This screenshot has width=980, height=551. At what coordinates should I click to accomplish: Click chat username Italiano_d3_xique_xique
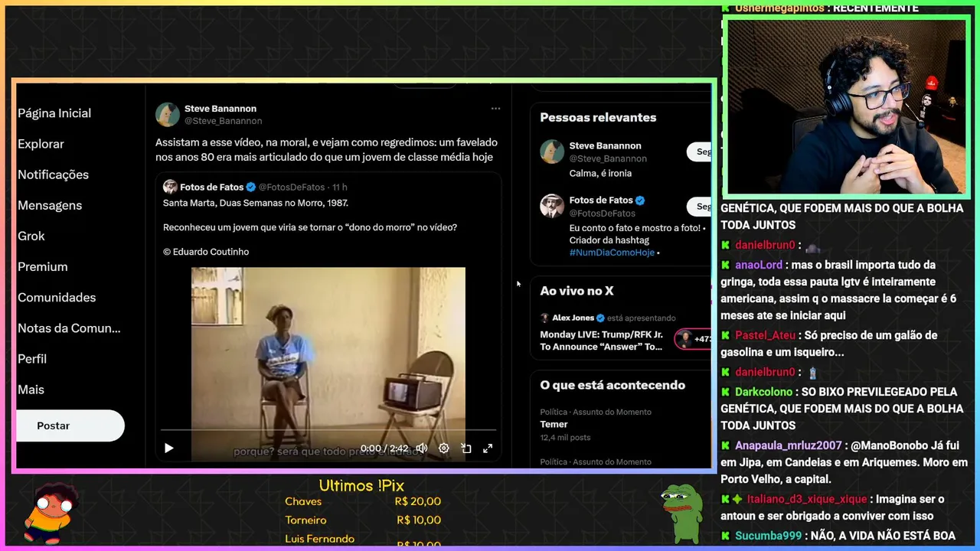pyautogui.click(x=807, y=499)
